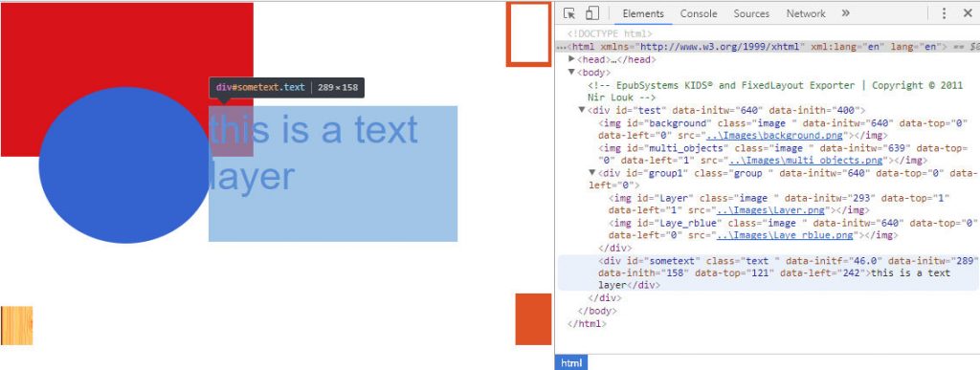Screen dimensions: 980x370
Task: Click the wood texture square thumbnail
Action: (x=17, y=326)
